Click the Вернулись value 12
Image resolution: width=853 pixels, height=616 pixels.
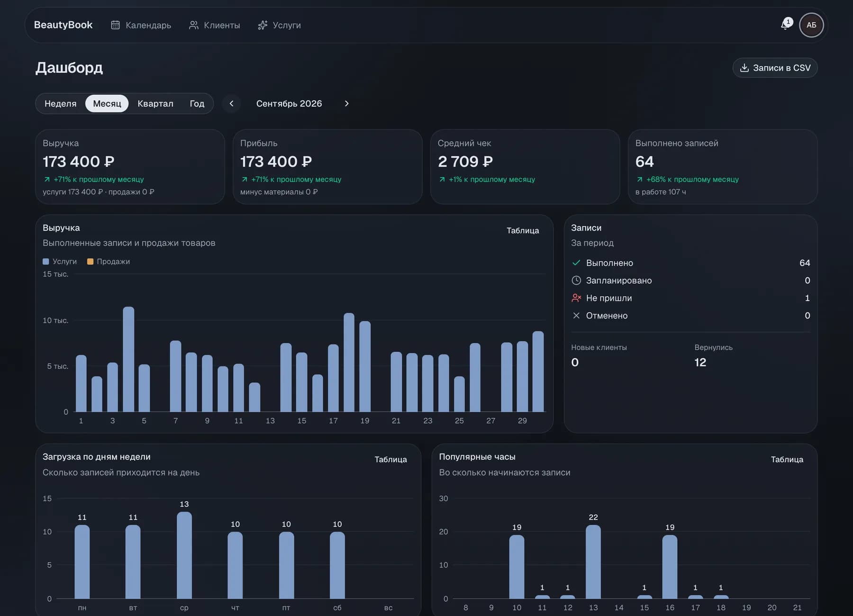point(700,362)
